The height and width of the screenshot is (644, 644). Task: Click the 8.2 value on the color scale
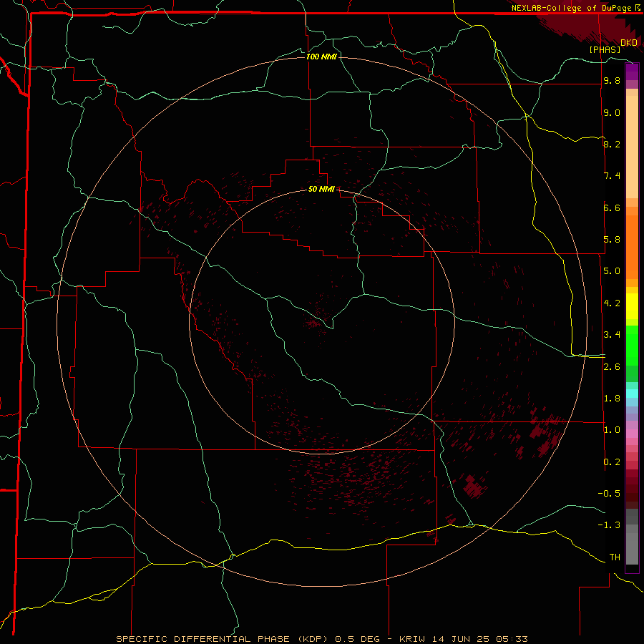pos(612,144)
